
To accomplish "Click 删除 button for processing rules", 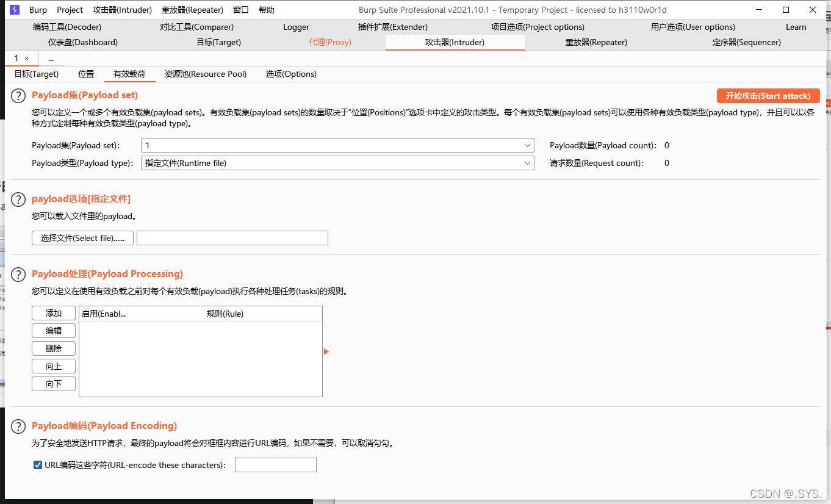I will 54,348.
